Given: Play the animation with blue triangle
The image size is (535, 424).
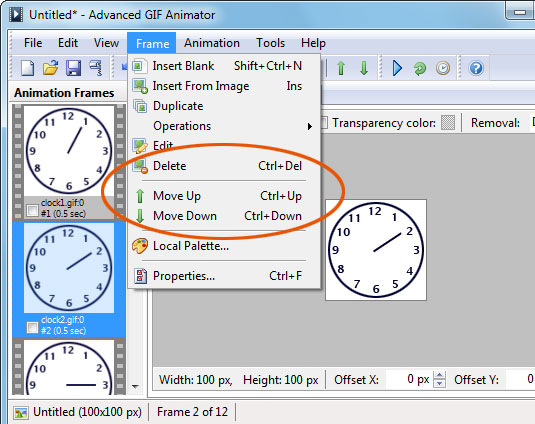Looking at the screenshot, I should pyautogui.click(x=397, y=68).
